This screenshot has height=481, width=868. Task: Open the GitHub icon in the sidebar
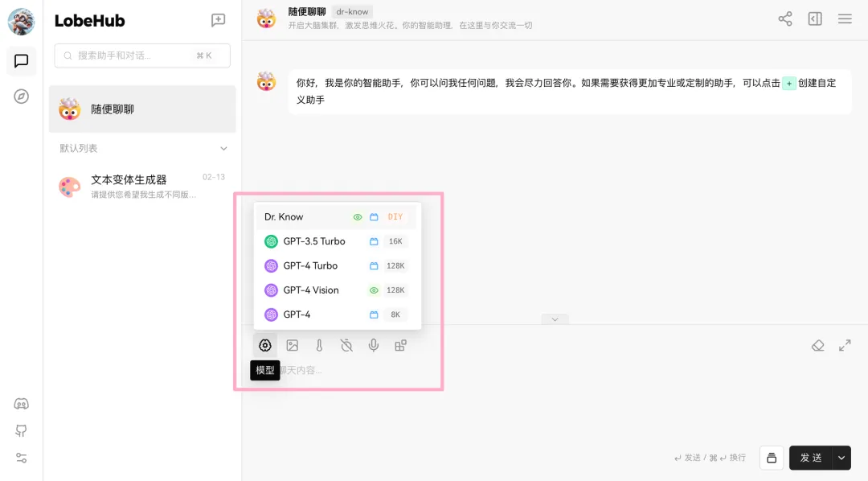pyautogui.click(x=21, y=430)
